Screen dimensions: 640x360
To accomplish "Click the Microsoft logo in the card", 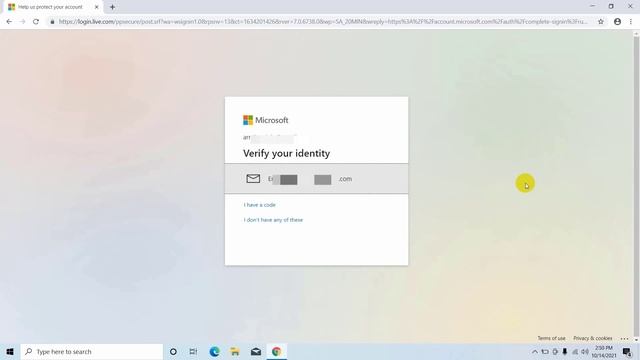I will pyautogui.click(x=266, y=120).
